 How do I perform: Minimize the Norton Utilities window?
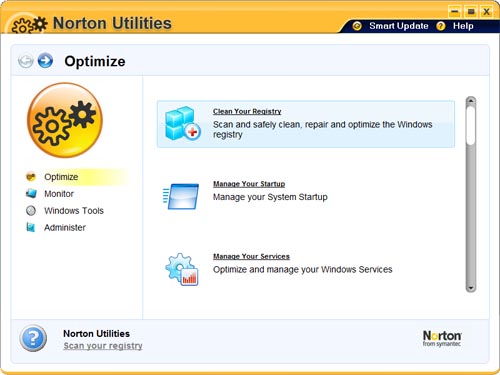coord(455,12)
